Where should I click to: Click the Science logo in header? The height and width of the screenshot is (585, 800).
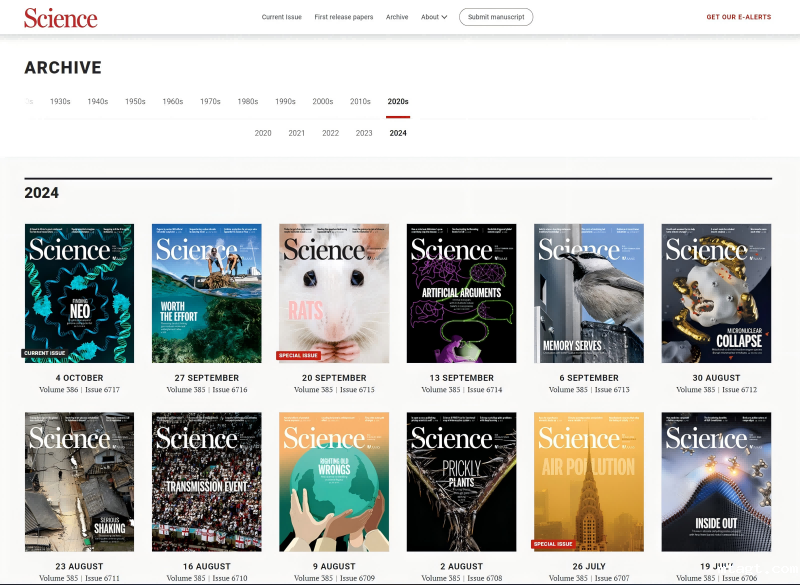click(x=60, y=17)
